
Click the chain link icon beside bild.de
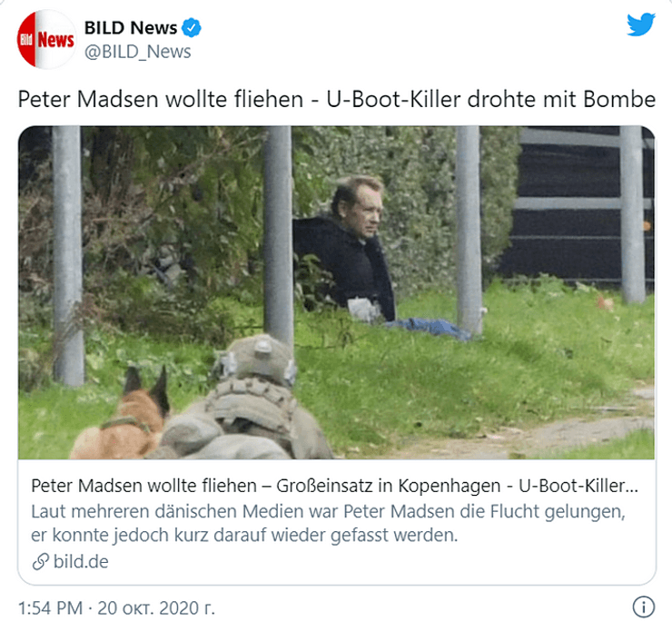[40, 562]
